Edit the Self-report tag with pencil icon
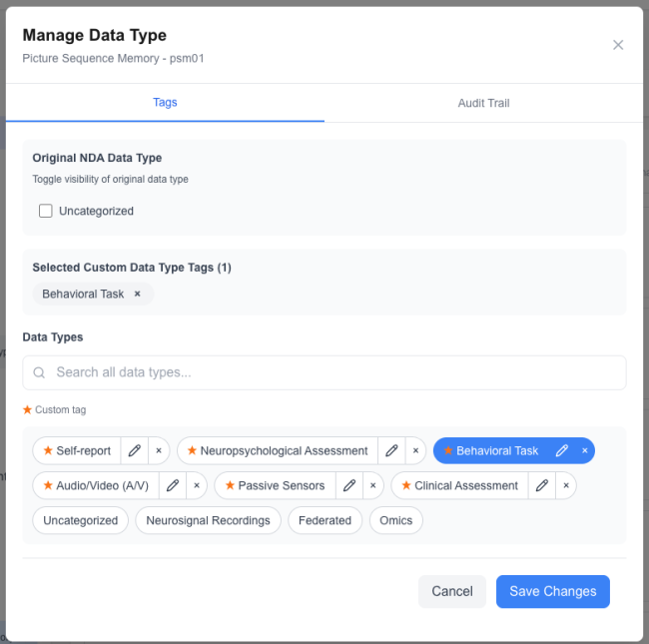The image size is (649, 644). (135, 451)
